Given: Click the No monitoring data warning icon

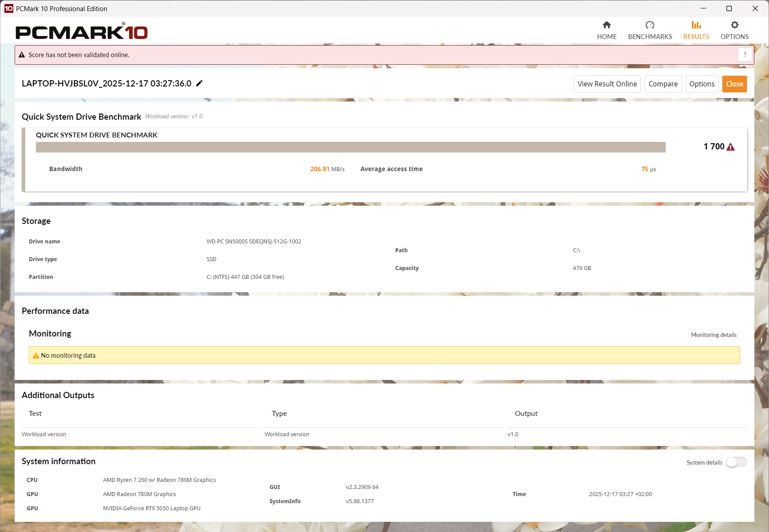Looking at the screenshot, I should [36, 356].
